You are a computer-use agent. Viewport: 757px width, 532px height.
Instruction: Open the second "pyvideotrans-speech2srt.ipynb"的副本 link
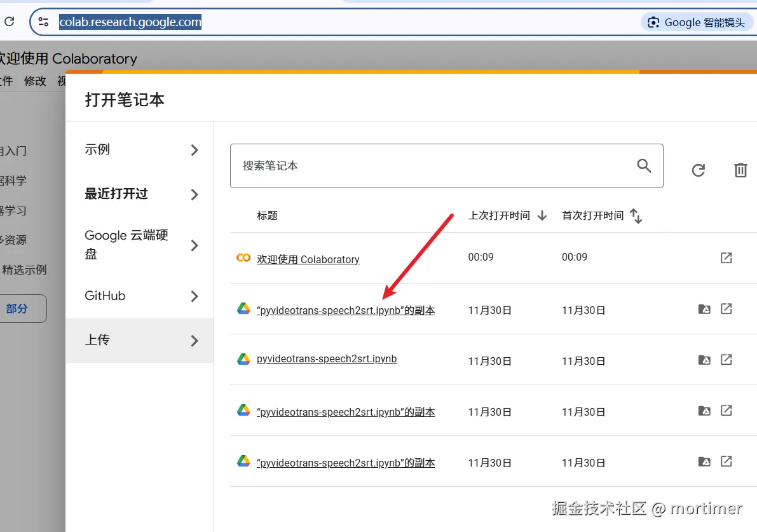[346, 412]
